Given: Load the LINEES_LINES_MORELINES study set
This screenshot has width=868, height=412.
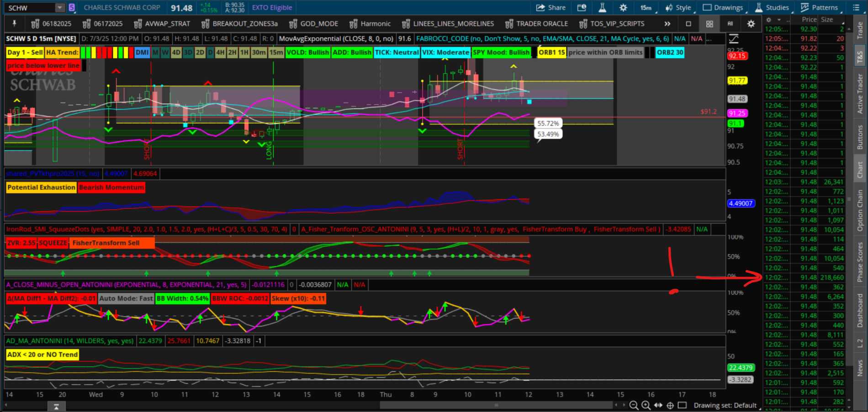Looking at the screenshot, I should tap(448, 24).
